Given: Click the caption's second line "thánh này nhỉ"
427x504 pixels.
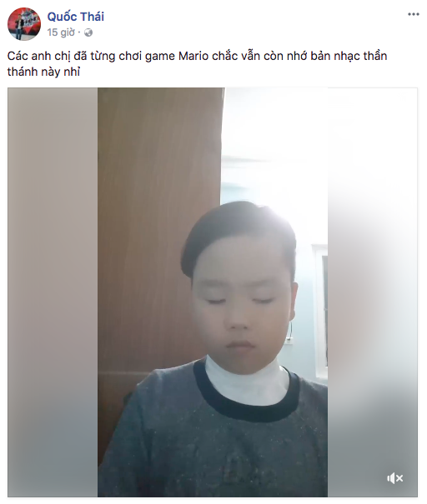Looking at the screenshot, I should pos(43,72).
